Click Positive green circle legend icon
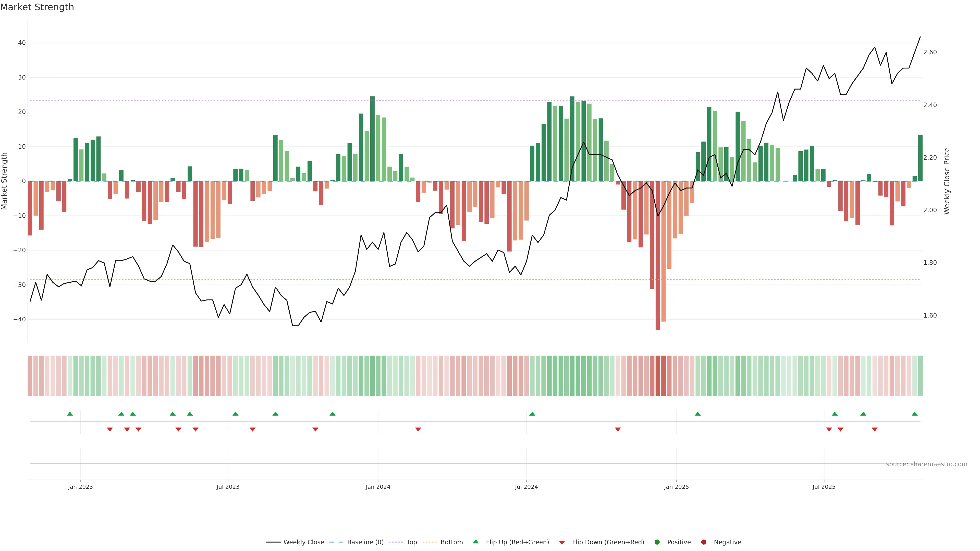980x551 pixels. click(x=657, y=542)
